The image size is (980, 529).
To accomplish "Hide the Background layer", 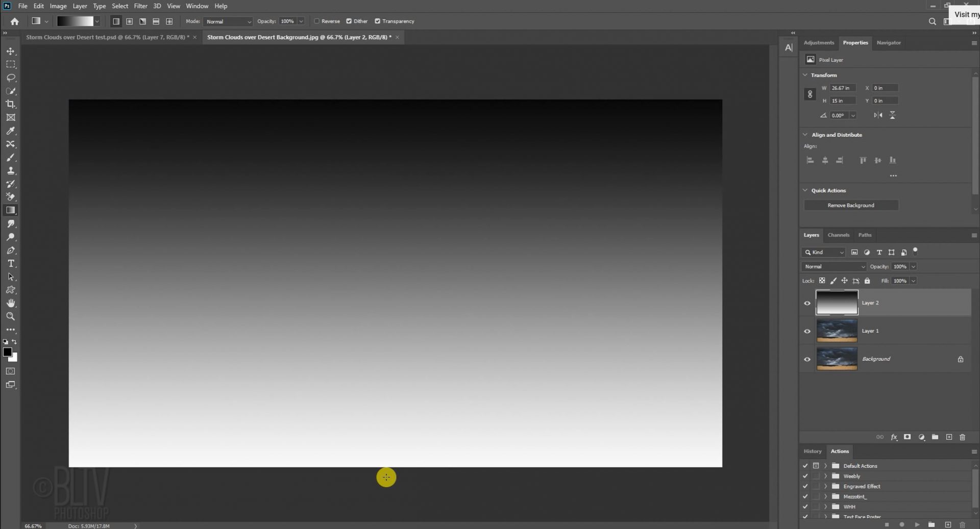I will coord(807,359).
